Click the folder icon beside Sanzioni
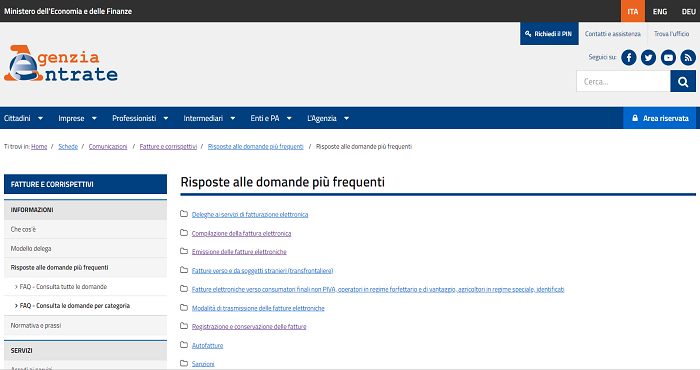Image resolution: width=700 pixels, height=370 pixels. pos(183,363)
